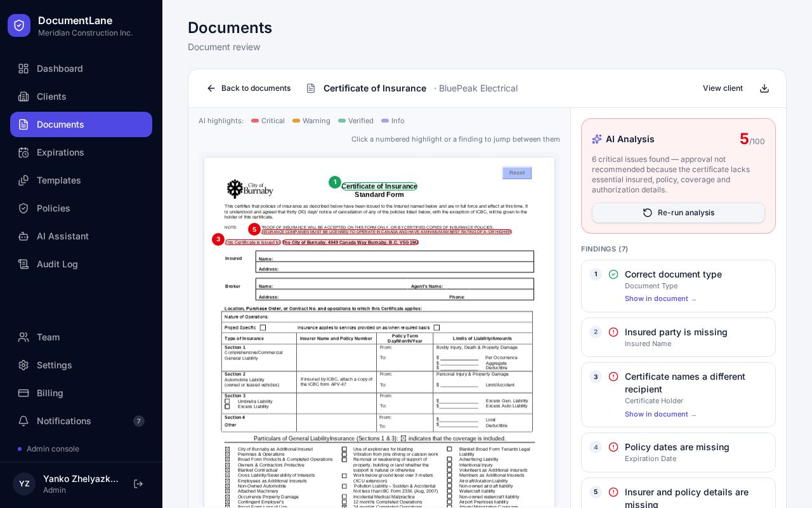Jump to highlight marker 3 in the document
The image size is (812, 508).
click(218, 239)
